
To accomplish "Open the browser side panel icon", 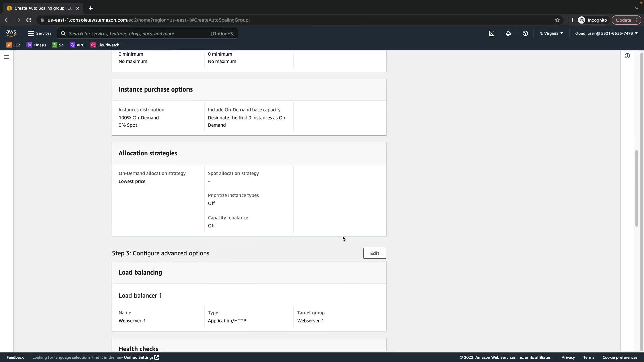I will pyautogui.click(x=570, y=20).
